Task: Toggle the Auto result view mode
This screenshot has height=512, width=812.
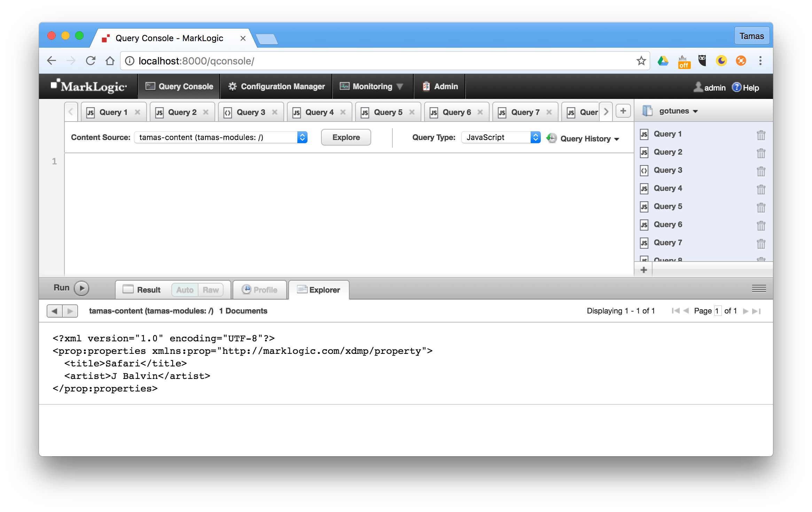Action: pos(185,290)
